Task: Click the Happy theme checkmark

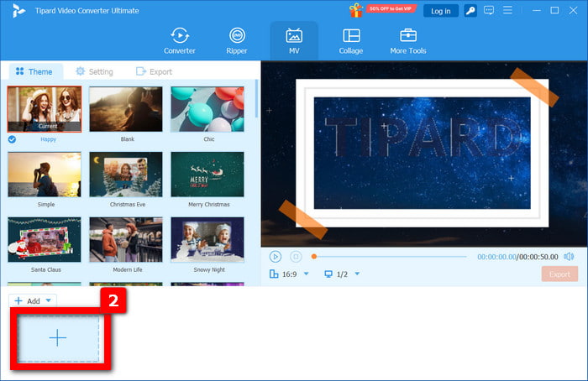Action: [12, 139]
